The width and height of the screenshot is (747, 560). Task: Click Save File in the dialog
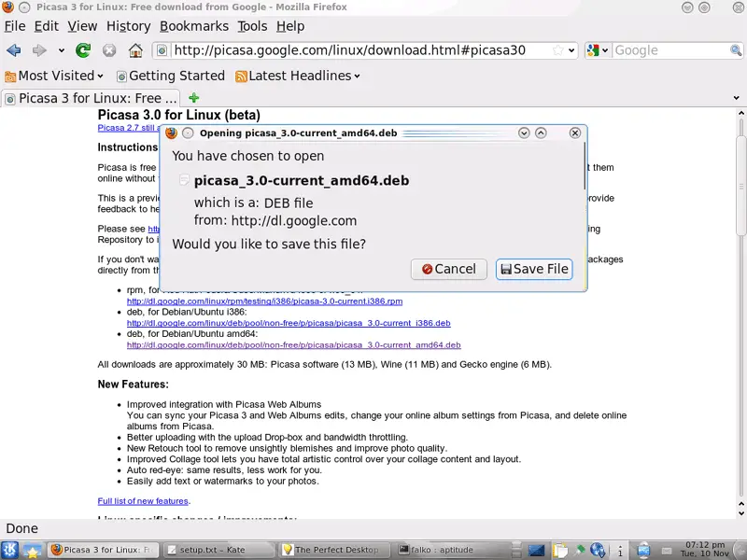point(534,269)
